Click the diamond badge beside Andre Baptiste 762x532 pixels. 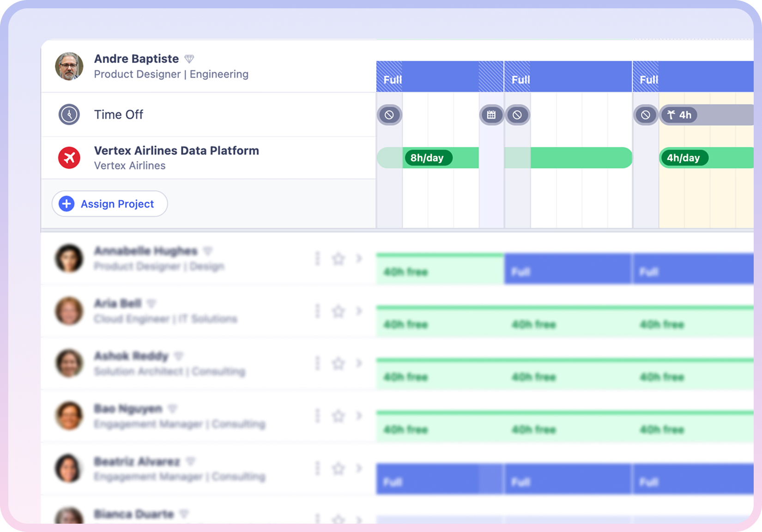point(189,59)
